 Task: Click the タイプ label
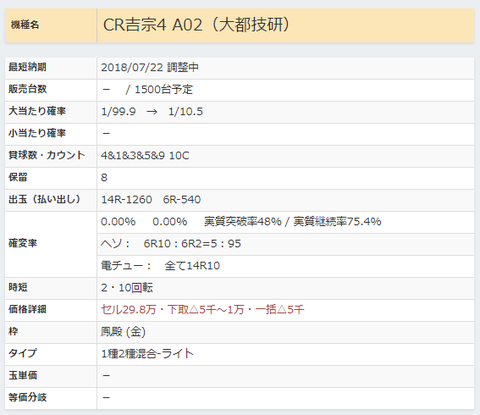point(23,353)
